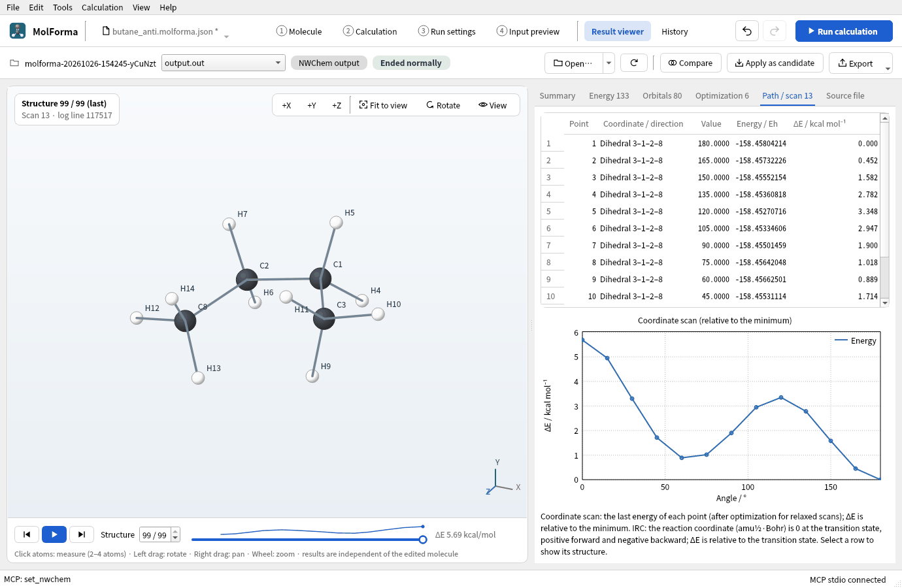The height and width of the screenshot is (588, 902).
Task: Click Apply as candidate button
Action: click(x=775, y=63)
